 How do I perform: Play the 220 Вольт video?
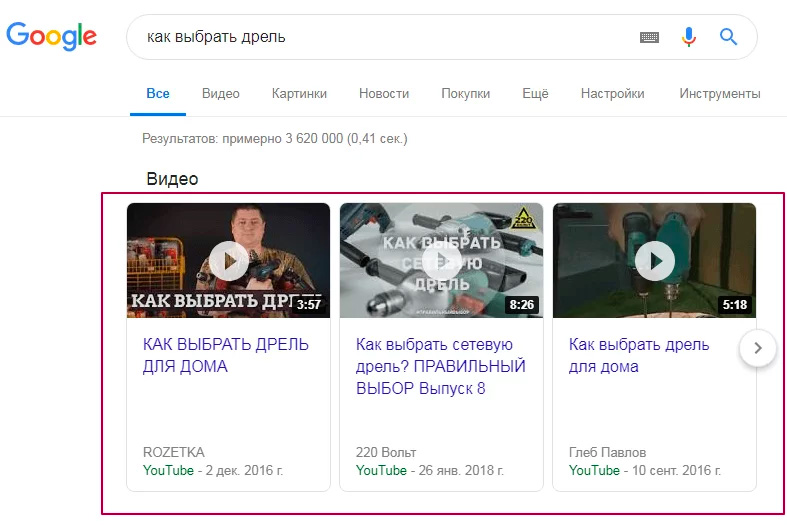click(442, 261)
